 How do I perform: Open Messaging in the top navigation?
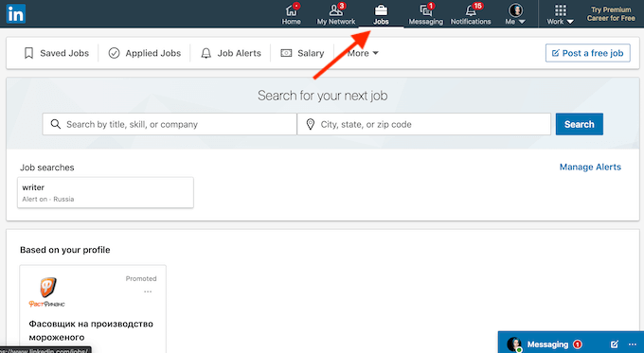point(425,14)
